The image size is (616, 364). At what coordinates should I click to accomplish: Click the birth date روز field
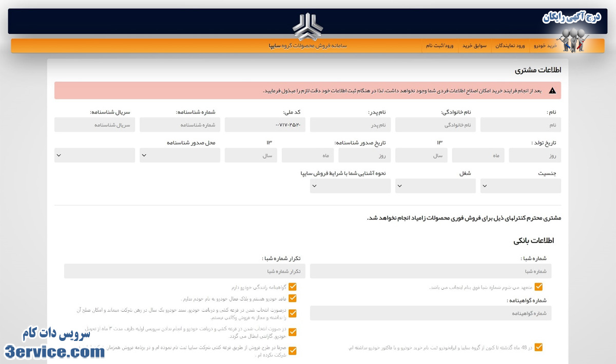(x=535, y=155)
